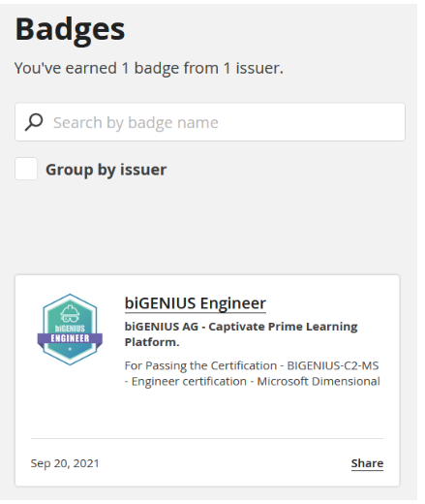
Task: Click the small star beneath the ENGINEER ribbon
Action: (x=70, y=349)
